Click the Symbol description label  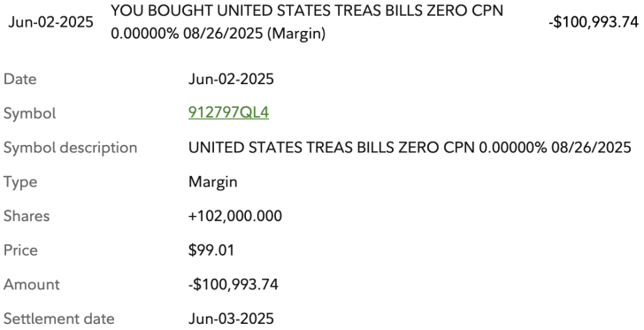click(x=70, y=148)
